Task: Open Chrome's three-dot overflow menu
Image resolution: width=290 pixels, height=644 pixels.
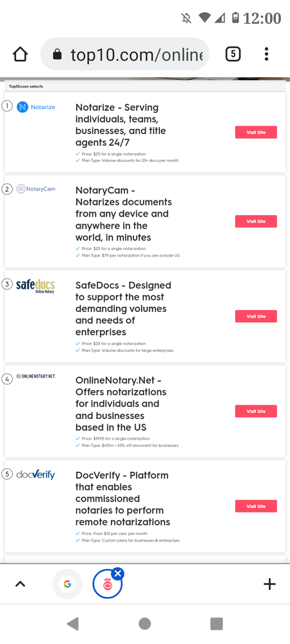Action: tap(266, 54)
